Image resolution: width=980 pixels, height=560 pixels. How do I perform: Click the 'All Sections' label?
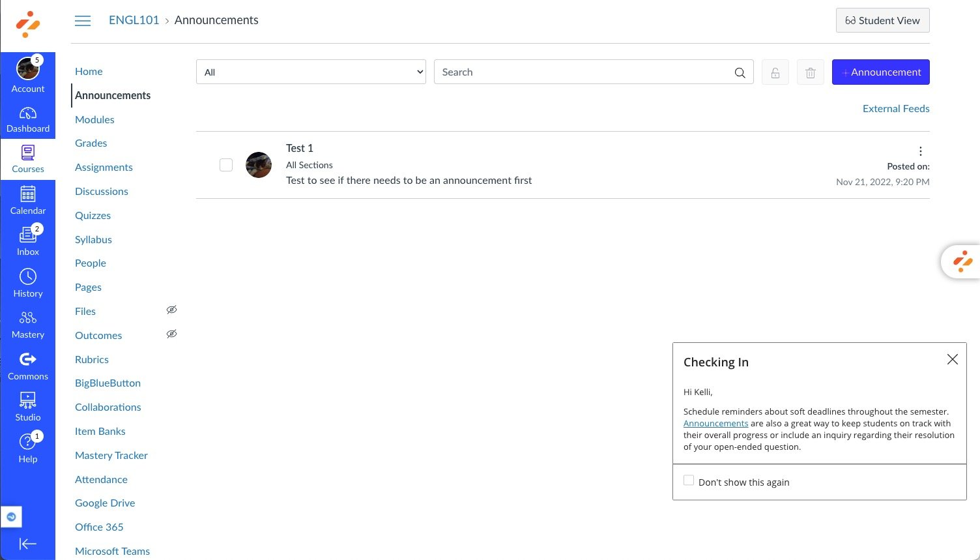pos(310,166)
